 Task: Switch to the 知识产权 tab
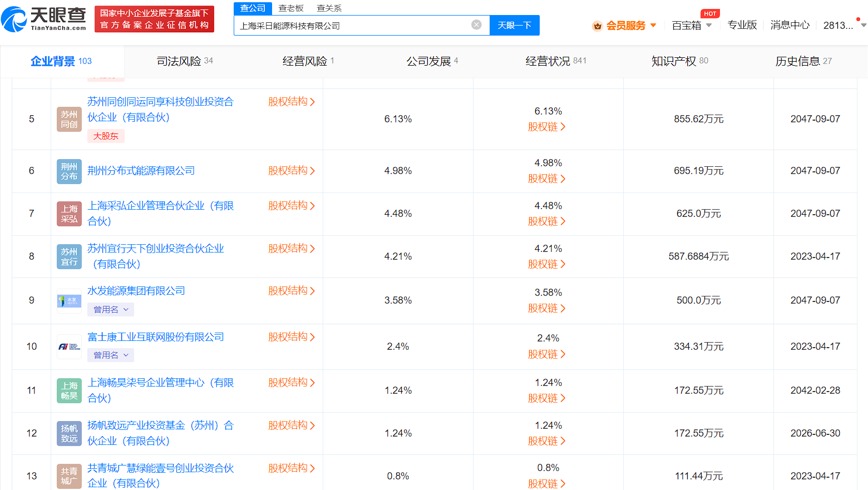pyautogui.click(x=679, y=61)
